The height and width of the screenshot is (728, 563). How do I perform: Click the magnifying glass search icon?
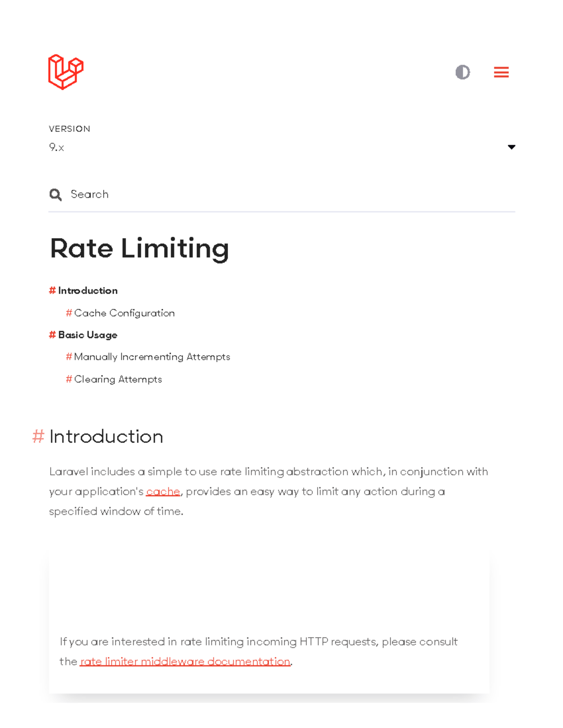coord(55,194)
